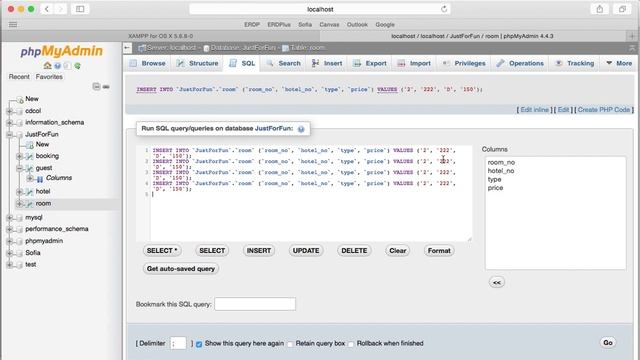
Task: Collapse the guest table node
Action: (19, 168)
